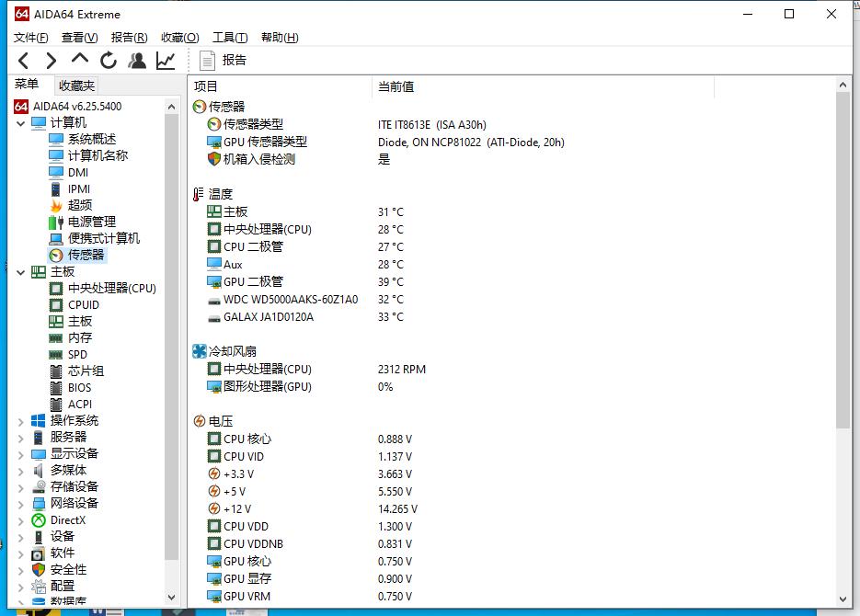Click the user audit icon in the toolbar
The width and height of the screenshot is (860, 616).
coord(137,60)
